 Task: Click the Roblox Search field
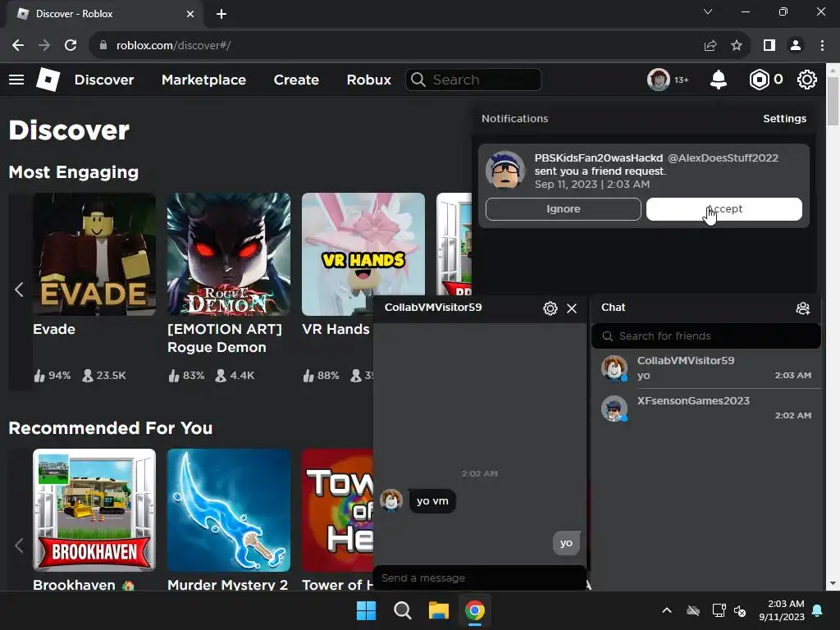click(x=473, y=80)
